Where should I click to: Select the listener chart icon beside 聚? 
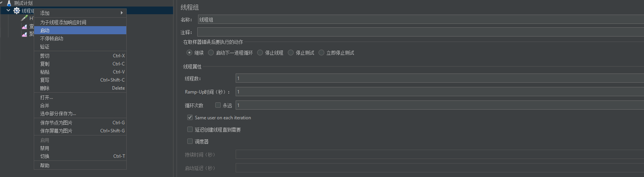[x=25, y=34]
